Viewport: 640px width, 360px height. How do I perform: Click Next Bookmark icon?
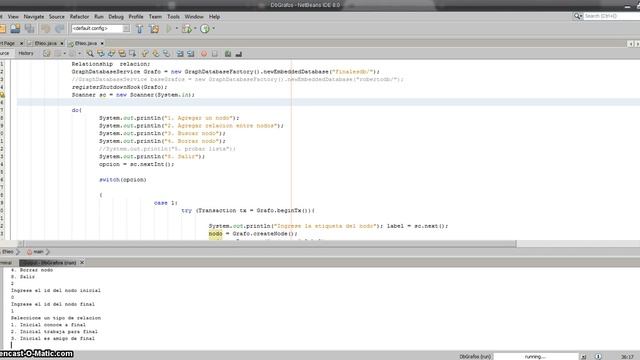click(156, 53)
